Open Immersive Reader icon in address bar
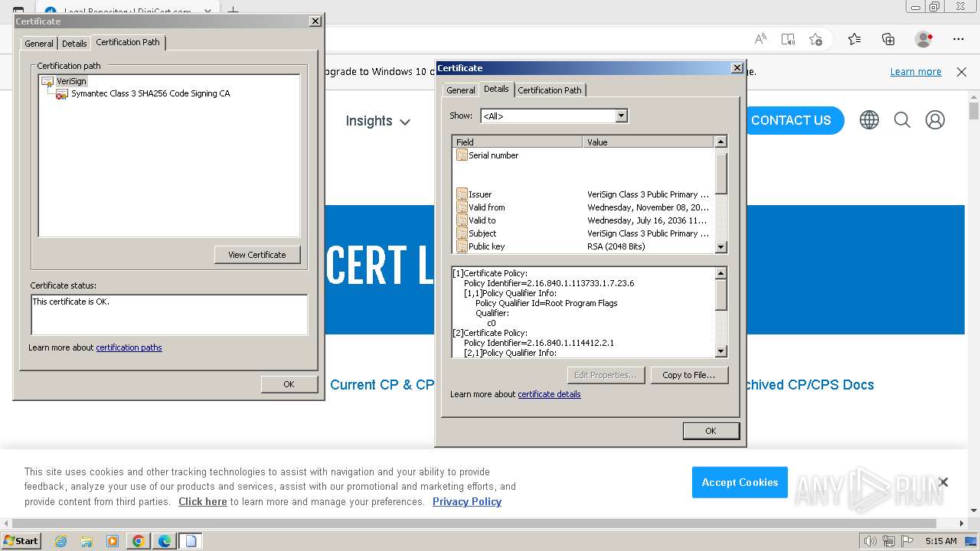The width and height of the screenshot is (980, 551). (x=788, y=39)
